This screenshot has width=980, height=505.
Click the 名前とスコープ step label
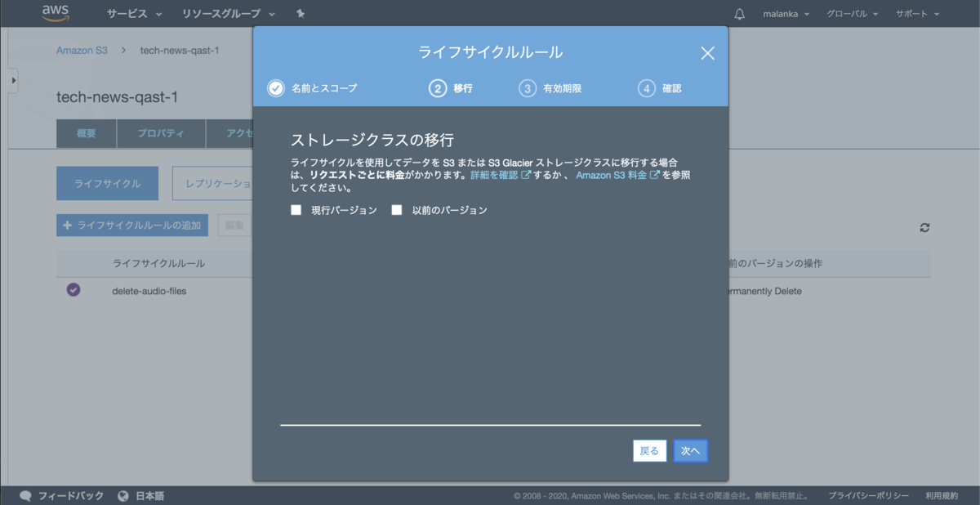click(324, 88)
